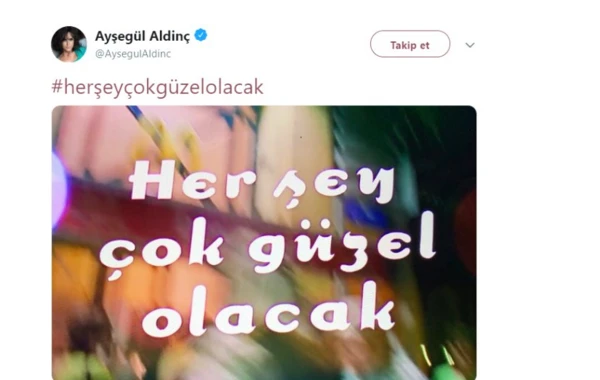The width and height of the screenshot is (600, 380).
Task: Click the surname Aldinç in header
Action: 170,36
